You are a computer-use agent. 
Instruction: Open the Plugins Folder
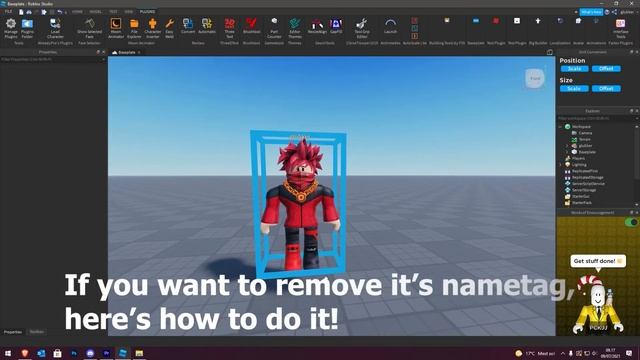[x=27, y=28]
